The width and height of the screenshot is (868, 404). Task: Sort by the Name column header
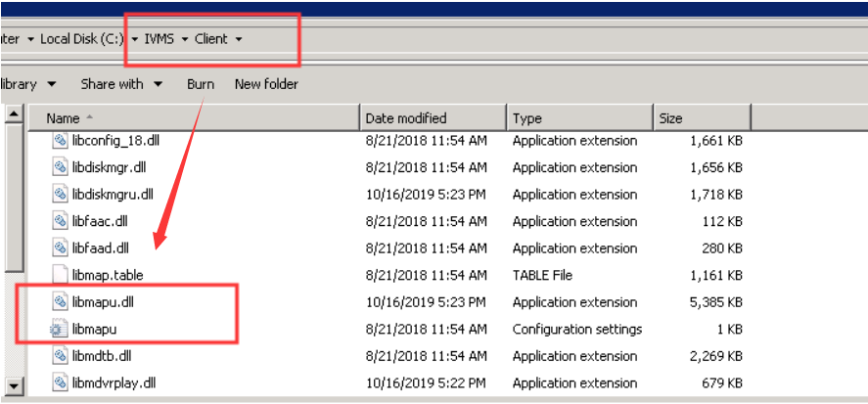[194, 118]
